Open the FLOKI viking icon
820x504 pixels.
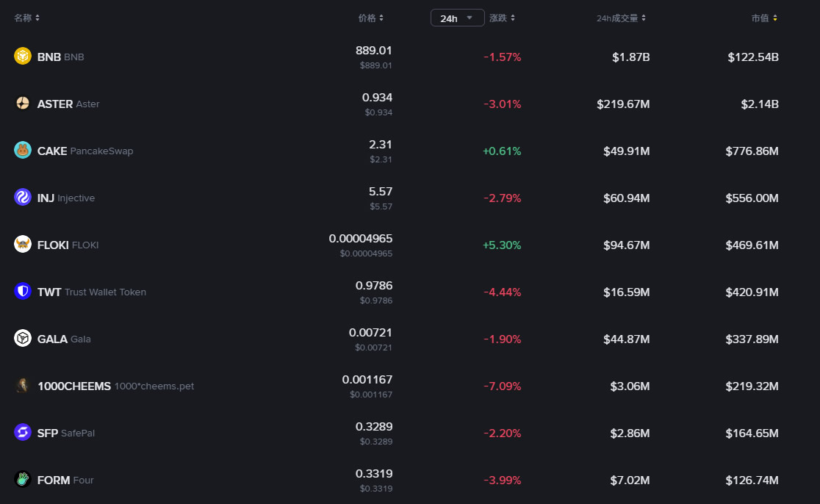(x=23, y=245)
